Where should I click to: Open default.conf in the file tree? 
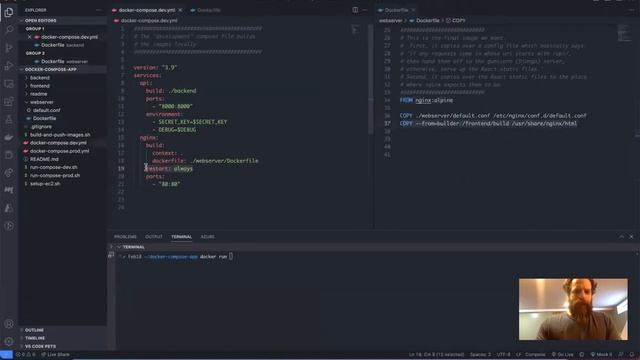pyautogui.click(x=47, y=110)
